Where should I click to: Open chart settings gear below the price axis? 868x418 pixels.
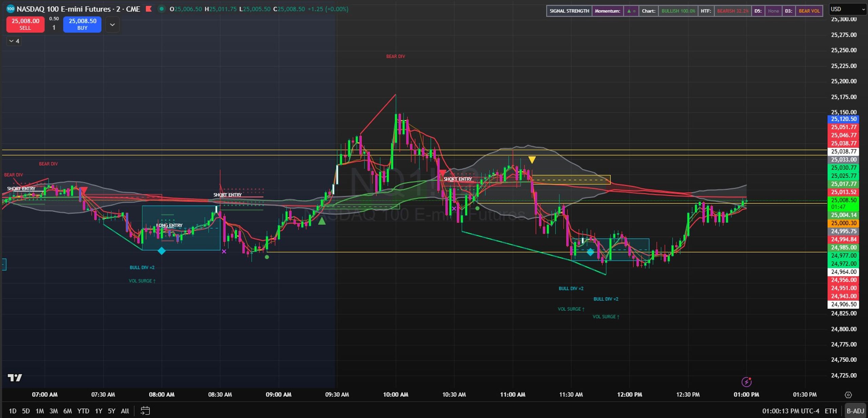848,395
